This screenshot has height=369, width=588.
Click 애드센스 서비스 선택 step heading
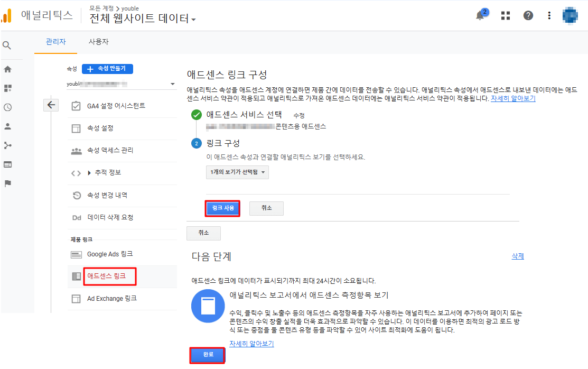click(x=244, y=115)
